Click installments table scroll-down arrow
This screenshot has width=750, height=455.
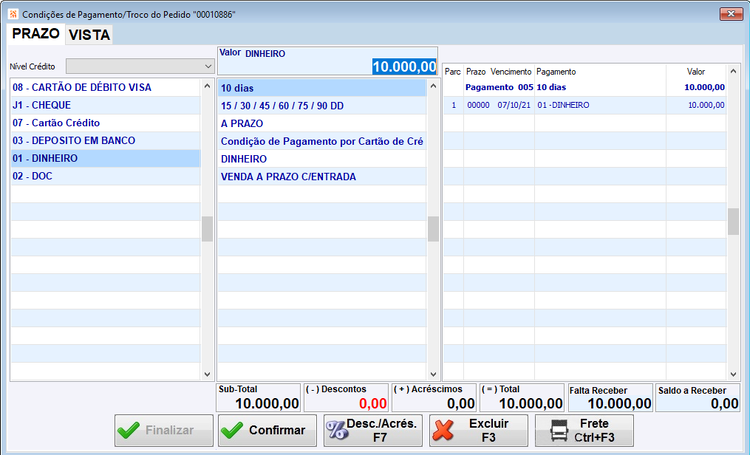click(733, 374)
